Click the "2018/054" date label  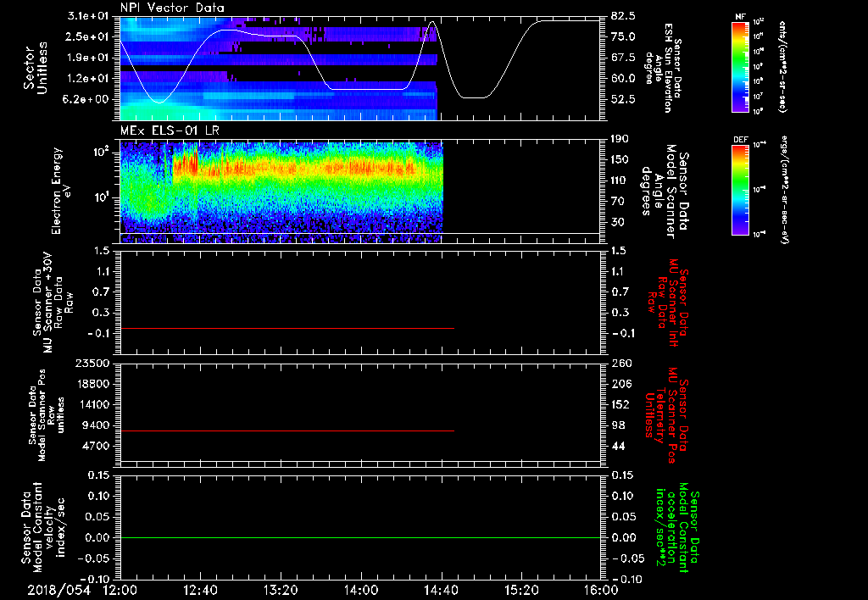58,590
